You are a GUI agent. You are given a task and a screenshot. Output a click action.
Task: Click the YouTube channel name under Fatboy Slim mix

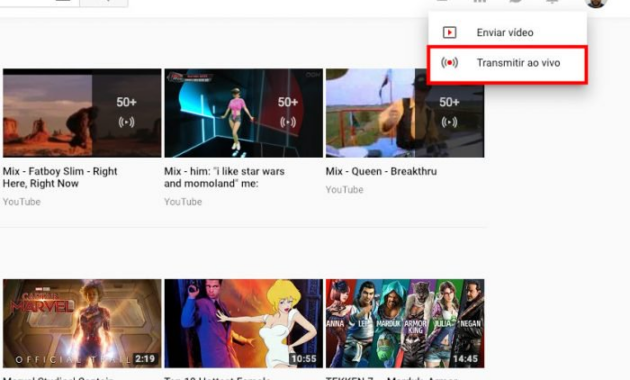coord(22,202)
